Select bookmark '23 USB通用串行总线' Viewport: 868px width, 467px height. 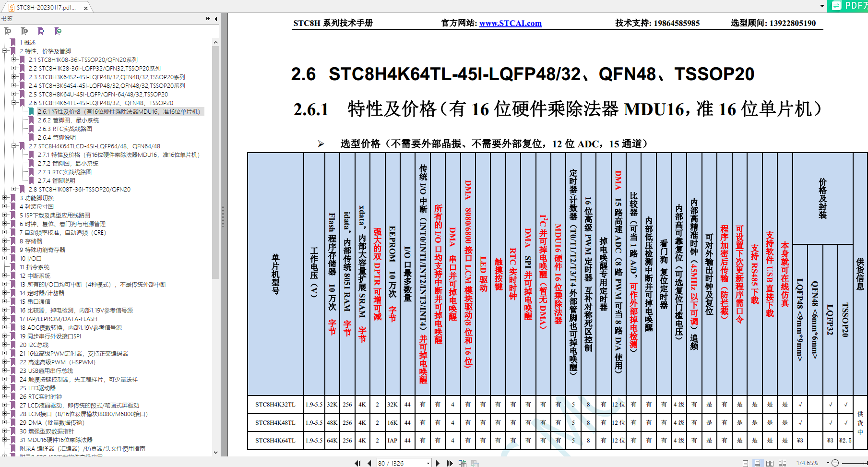[46, 371]
